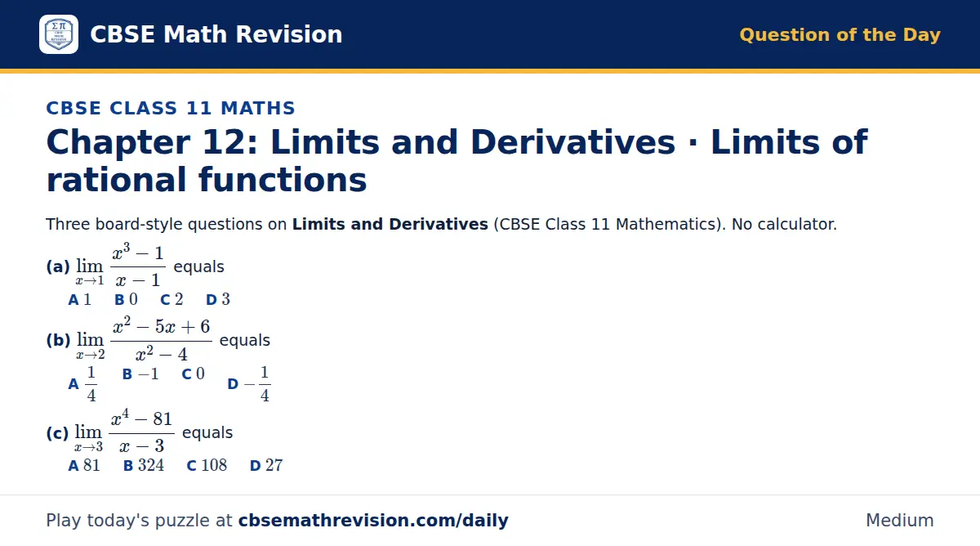Click the CBSE Math Revision logo icon
Viewport: 980px width, 546px height.
click(59, 34)
